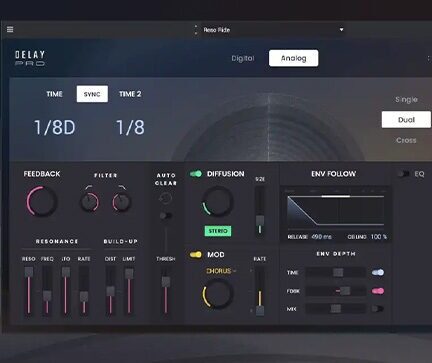Toggle the blue TIME envelope switch
This screenshot has width=432, height=363.
[378, 272]
